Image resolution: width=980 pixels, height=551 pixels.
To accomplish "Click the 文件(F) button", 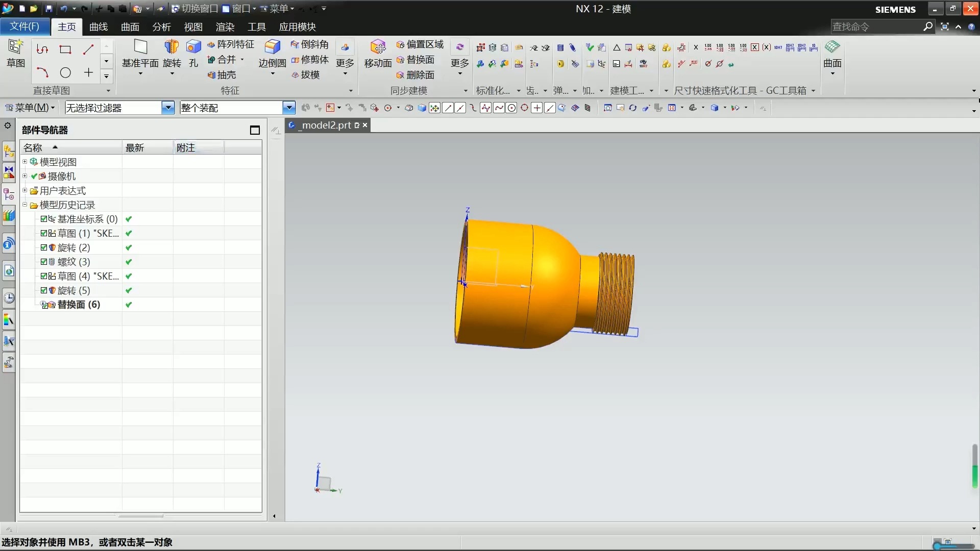I will click(x=24, y=26).
